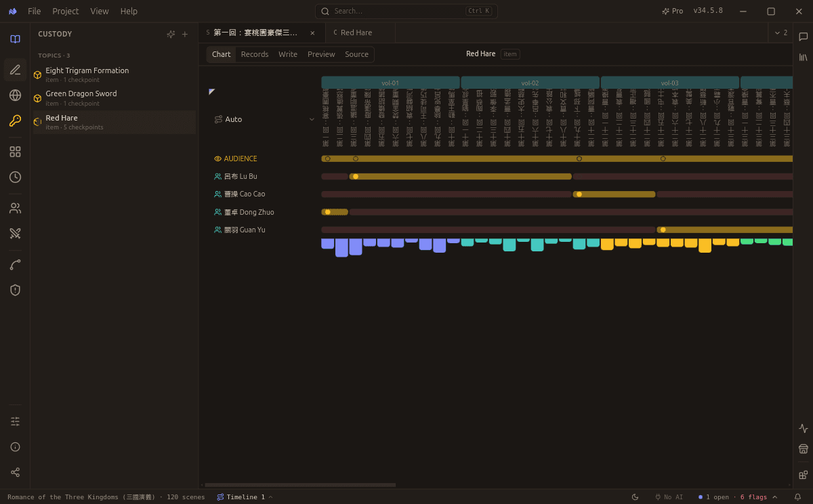
Task: Open the characters people icon in sidebar
Action: [15, 208]
